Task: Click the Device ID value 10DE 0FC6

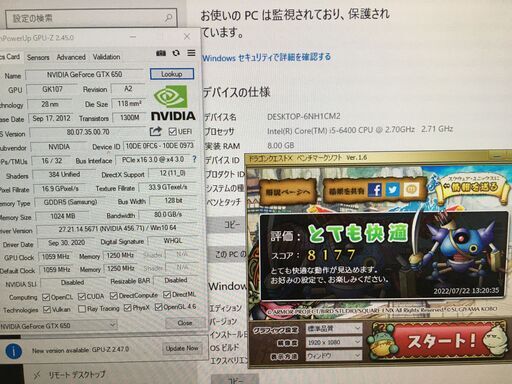Action: pyautogui.click(x=159, y=146)
